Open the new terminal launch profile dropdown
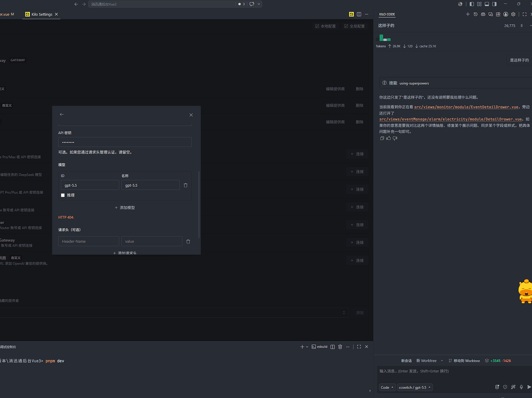Screen dimensions: 532x398 pyautogui.click(x=307, y=347)
